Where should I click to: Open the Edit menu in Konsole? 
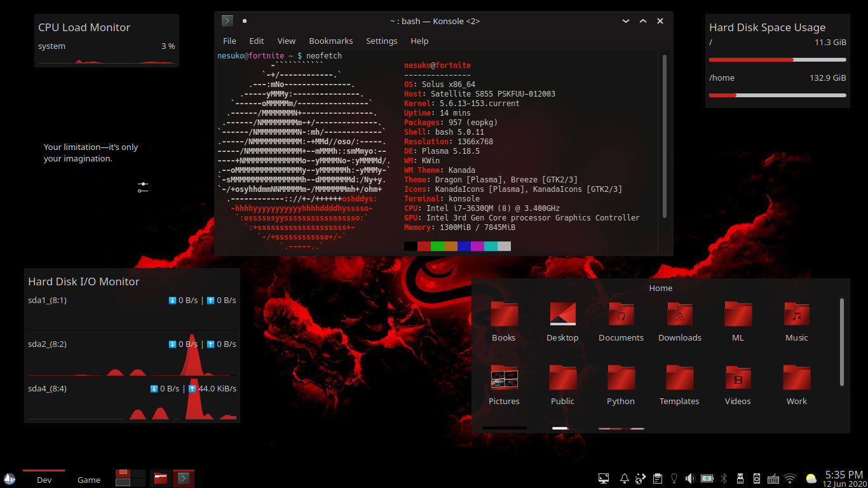click(256, 41)
